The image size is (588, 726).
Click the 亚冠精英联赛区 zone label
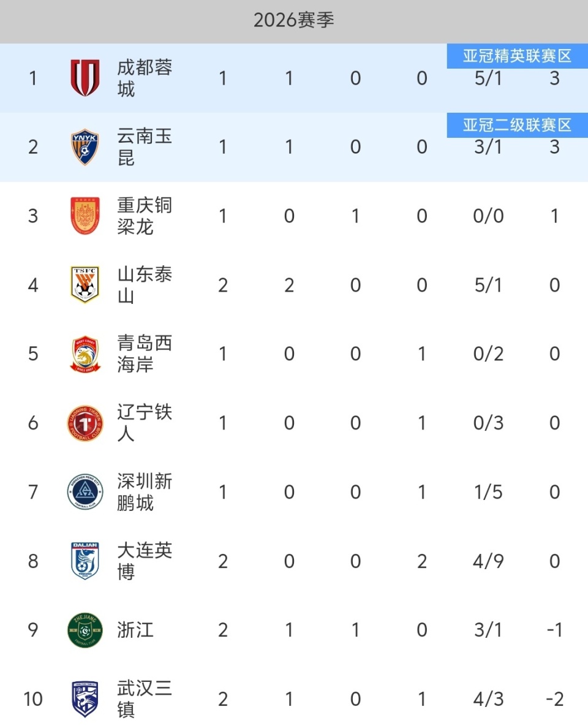click(x=517, y=56)
